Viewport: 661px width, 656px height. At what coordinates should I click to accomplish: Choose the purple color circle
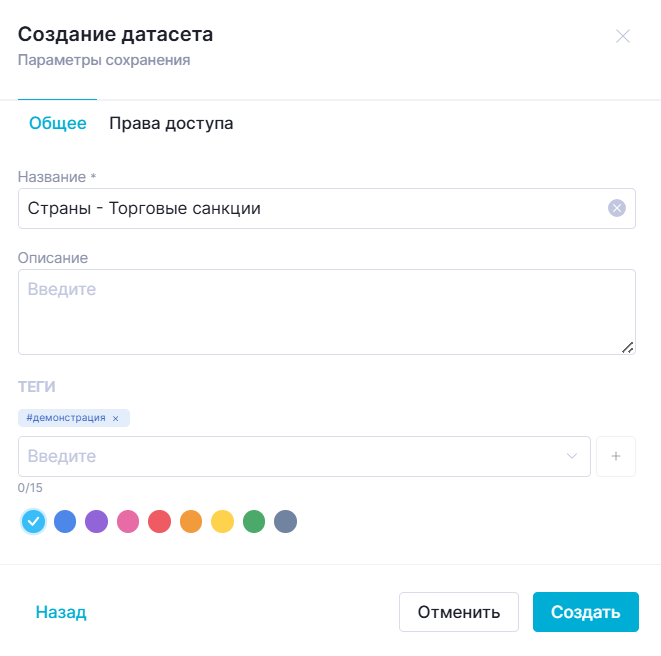(x=97, y=521)
